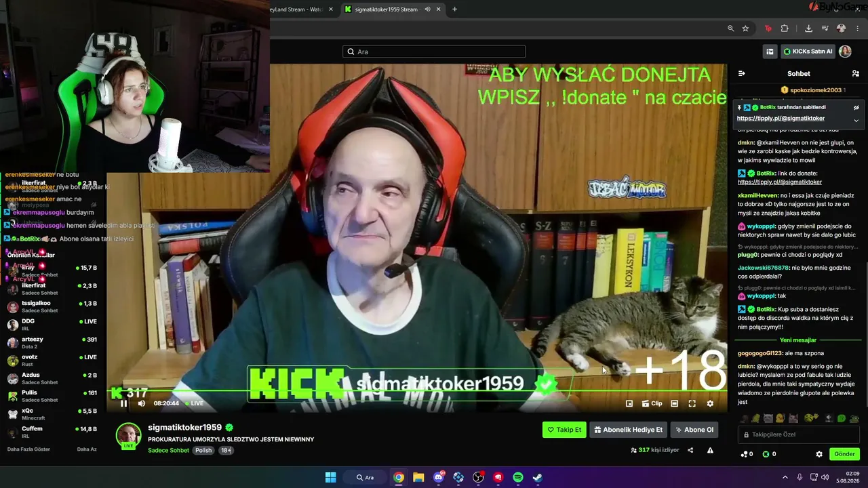The width and height of the screenshot is (868, 488).
Task: Switch to the sigmatiktoker1959 Stream tab
Action: [x=393, y=9]
